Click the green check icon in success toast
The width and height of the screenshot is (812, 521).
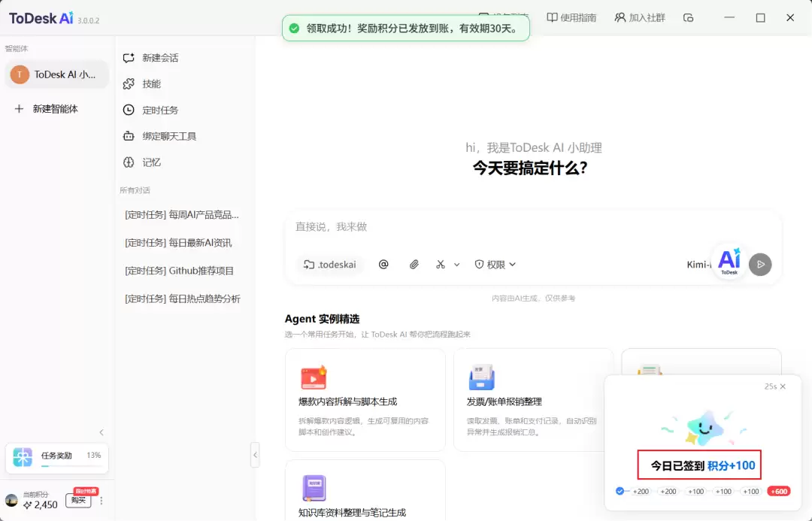coord(294,29)
